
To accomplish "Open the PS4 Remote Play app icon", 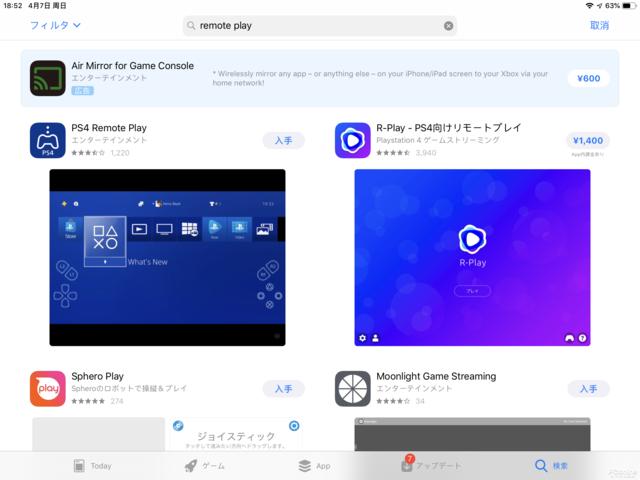I will pos(48,140).
